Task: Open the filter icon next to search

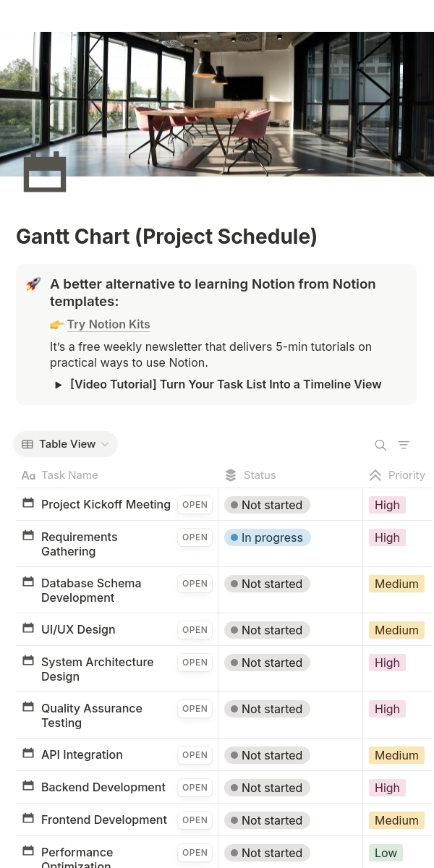Action: [x=404, y=445]
